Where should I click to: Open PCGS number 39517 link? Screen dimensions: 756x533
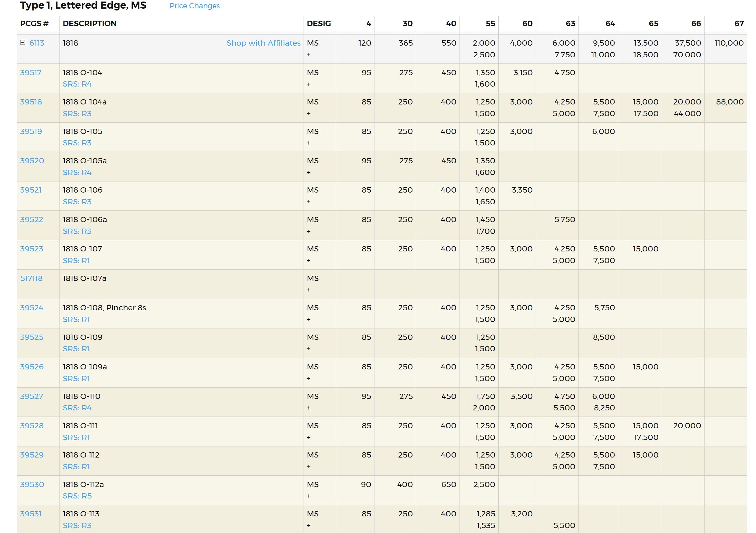(31, 72)
